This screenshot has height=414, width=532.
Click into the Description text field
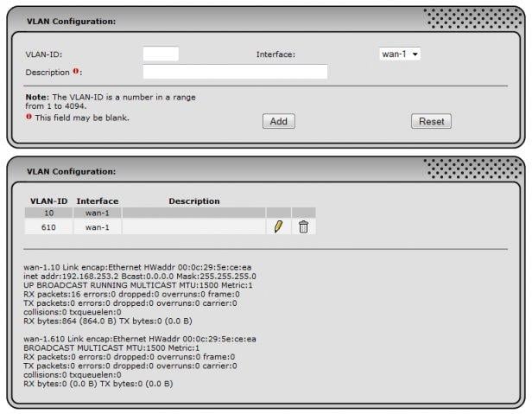[235, 72]
